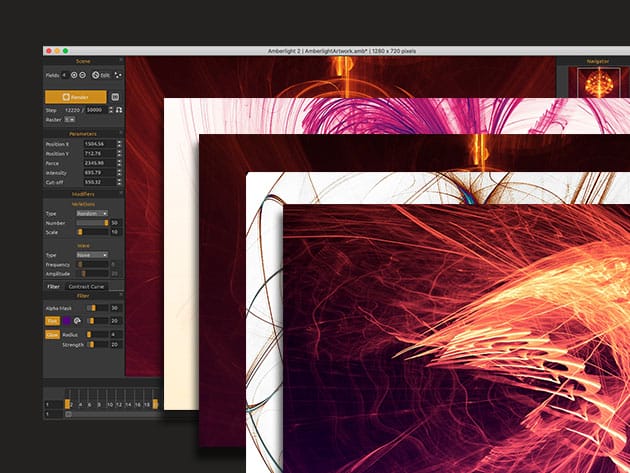Click the purple Tint color swatch
The width and height of the screenshot is (630, 473).
click(65, 321)
